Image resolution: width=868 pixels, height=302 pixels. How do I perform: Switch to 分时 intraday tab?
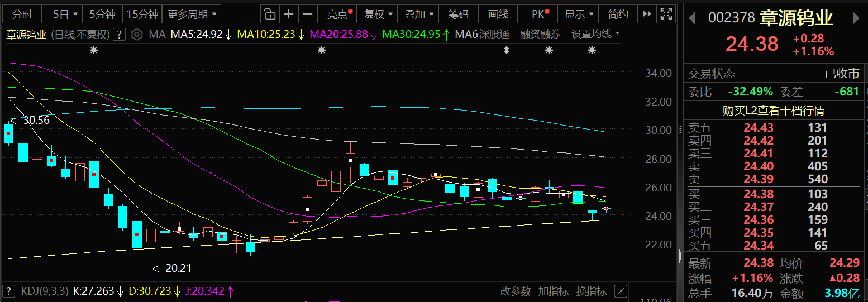click(x=22, y=14)
